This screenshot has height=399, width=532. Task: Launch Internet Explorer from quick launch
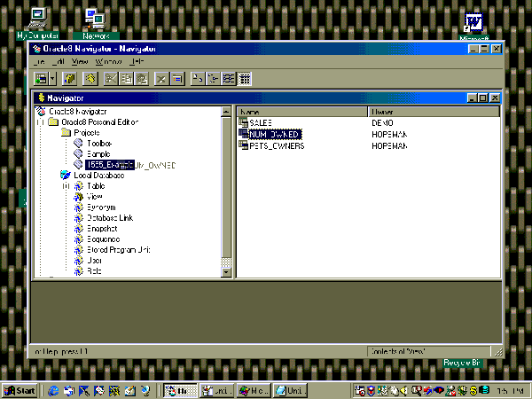point(53,391)
